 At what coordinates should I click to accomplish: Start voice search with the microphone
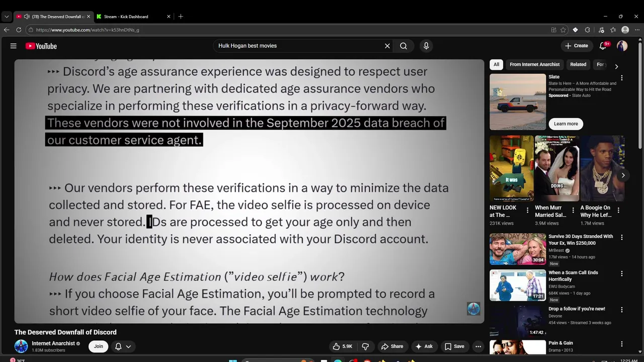tap(426, 46)
